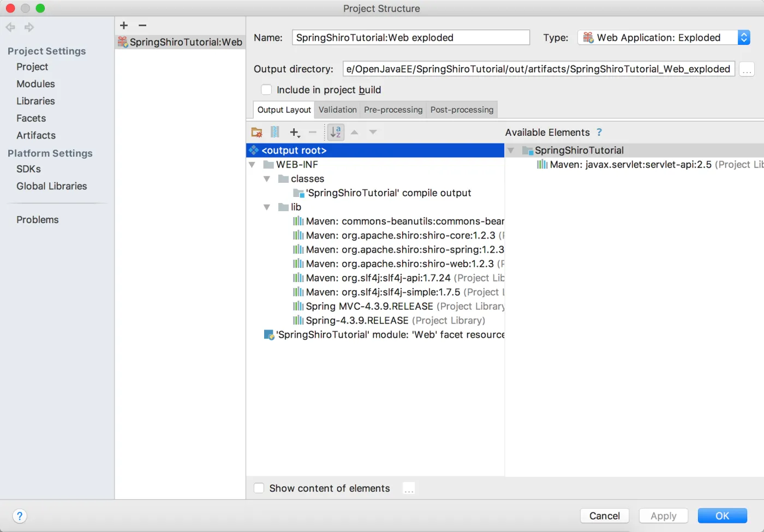The width and height of the screenshot is (764, 532).
Task: Toggle Sort Elements by Names and Types
Action: (336, 132)
